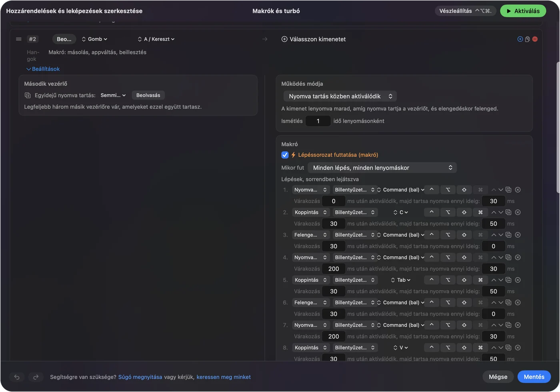
Task: Click the keressen meg minket link
Action: (224, 377)
